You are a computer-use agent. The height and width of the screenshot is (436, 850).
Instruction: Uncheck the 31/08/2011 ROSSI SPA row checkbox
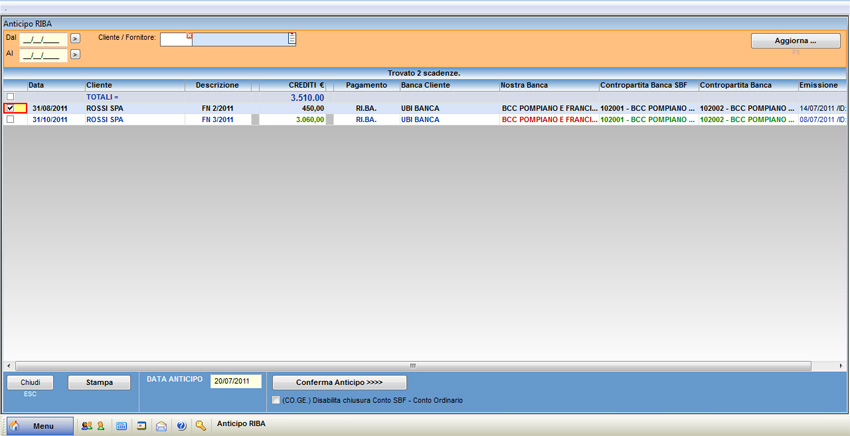coord(11,108)
